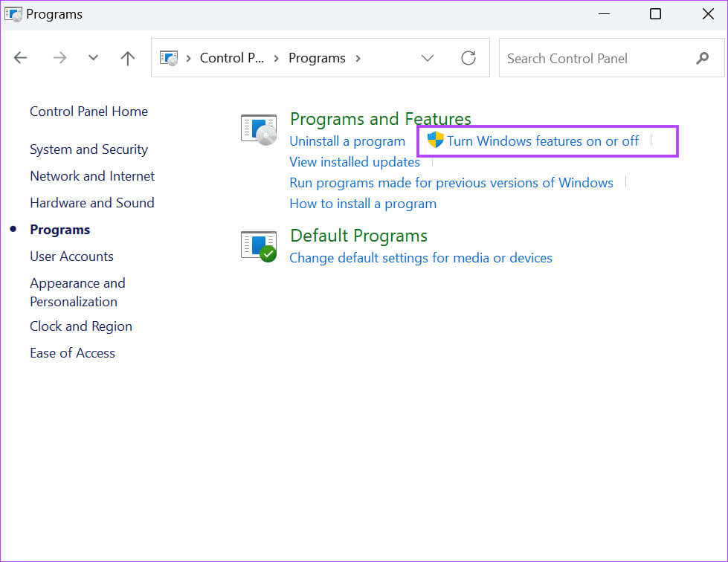Select the Control P... breadcrumb
Screen dimensions: 728x562
click(x=232, y=58)
